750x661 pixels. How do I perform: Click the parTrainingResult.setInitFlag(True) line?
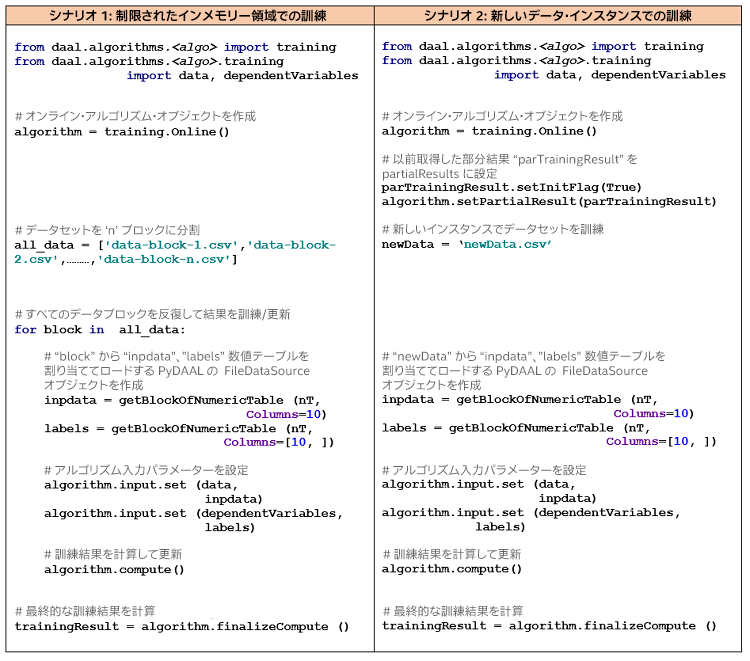pos(511,187)
